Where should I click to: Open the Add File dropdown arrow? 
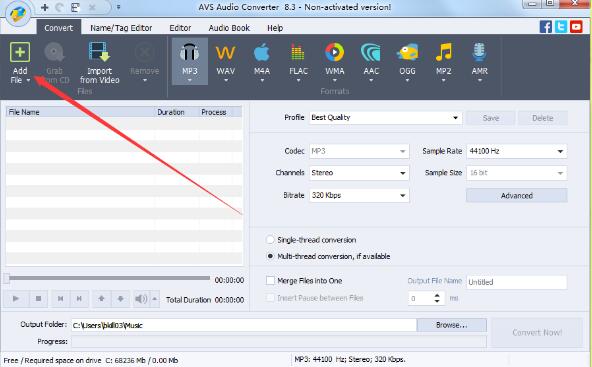(x=28, y=80)
